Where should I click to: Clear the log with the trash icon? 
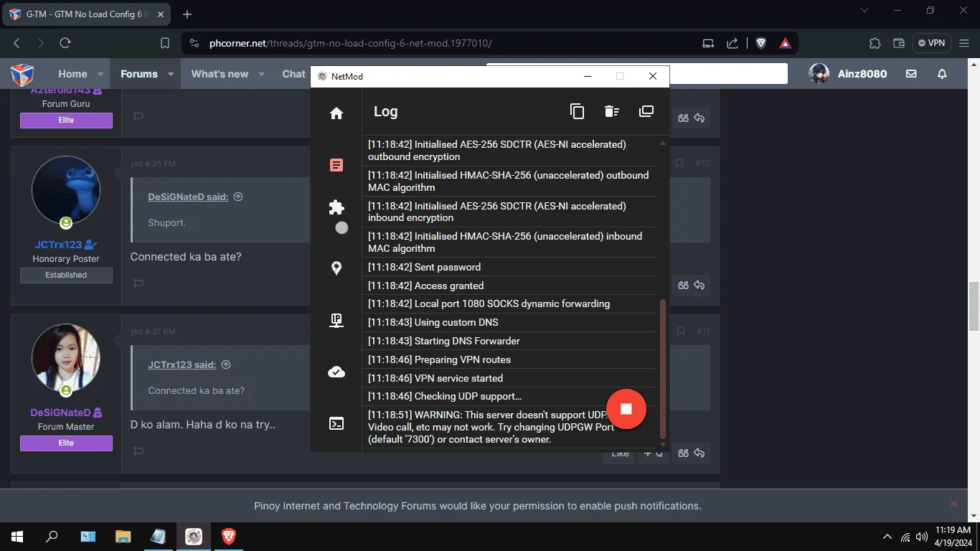pyautogui.click(x=611, y=111)
